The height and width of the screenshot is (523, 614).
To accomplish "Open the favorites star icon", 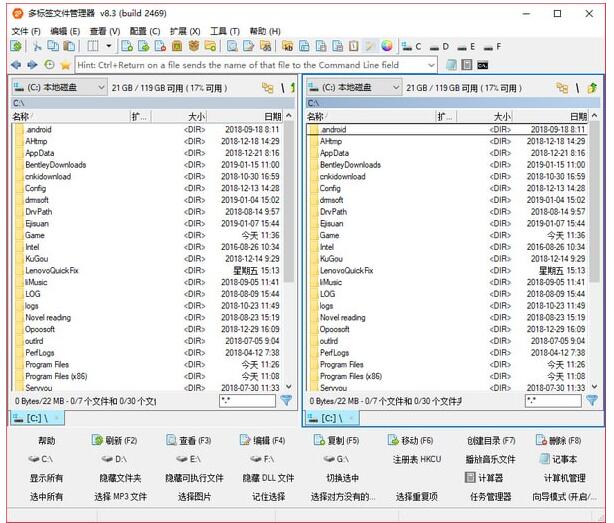I will pyautogui.click(x=65, y=65).
